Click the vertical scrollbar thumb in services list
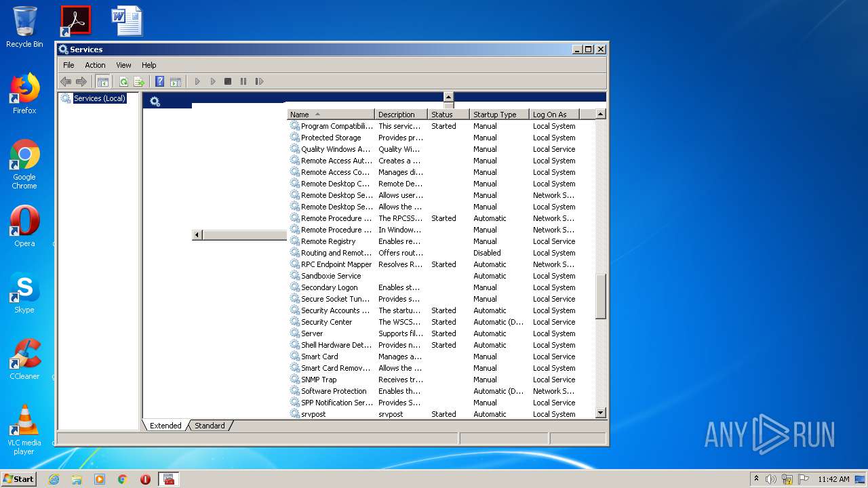The image size is (868, 488). (x=600, y=296)
